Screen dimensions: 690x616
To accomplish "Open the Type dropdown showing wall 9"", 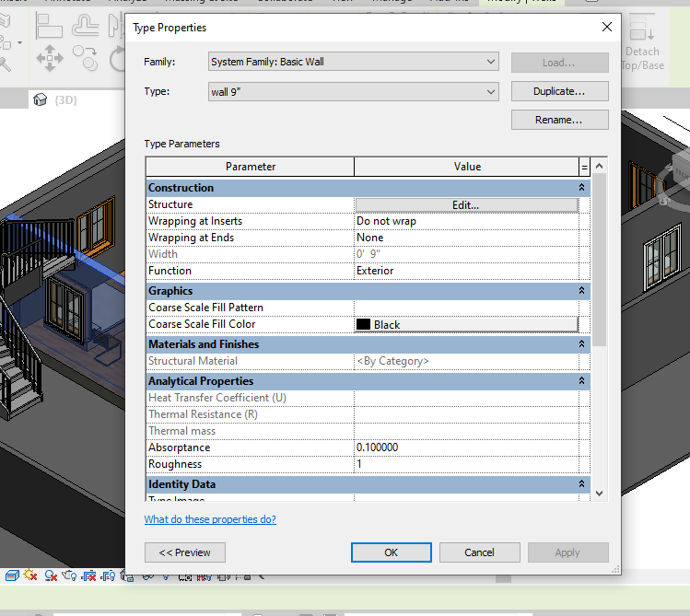I will (354, 92).
